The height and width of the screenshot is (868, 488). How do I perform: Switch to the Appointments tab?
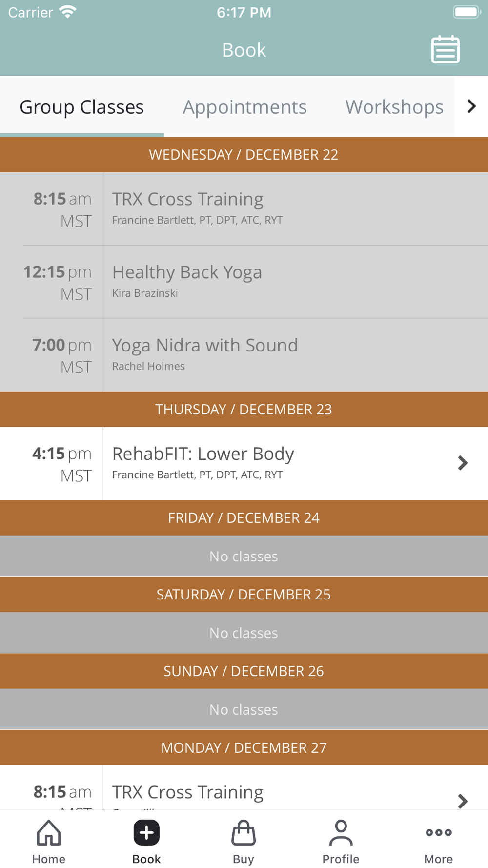coord(244,106)
